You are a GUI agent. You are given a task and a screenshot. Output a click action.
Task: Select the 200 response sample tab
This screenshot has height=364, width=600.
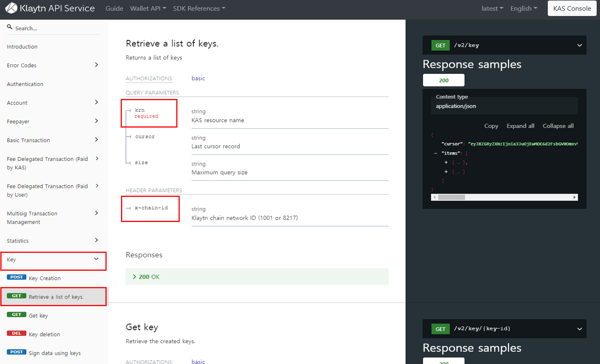click(x=444, y=80)
